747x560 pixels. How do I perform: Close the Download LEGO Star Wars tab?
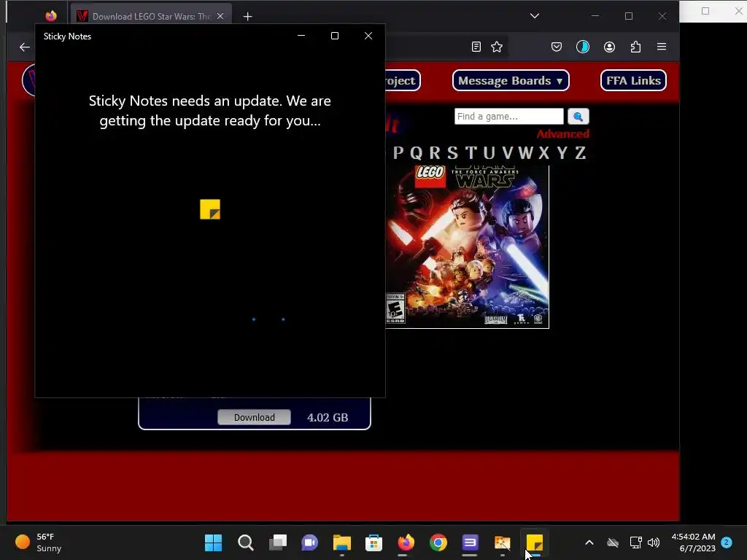pyautogui.click(x=220, y=16)
